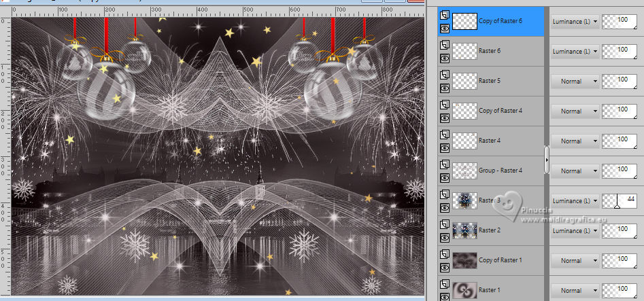644x301 pixels.
Task: Select the layer named exactly 'Raster 1'
Action: [x=490, y=290]
